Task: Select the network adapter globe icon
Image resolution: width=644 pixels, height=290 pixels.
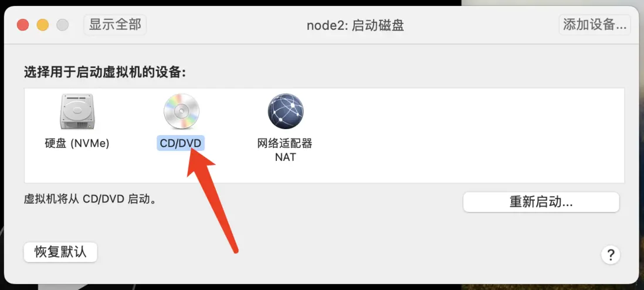Action: point(286,112)
